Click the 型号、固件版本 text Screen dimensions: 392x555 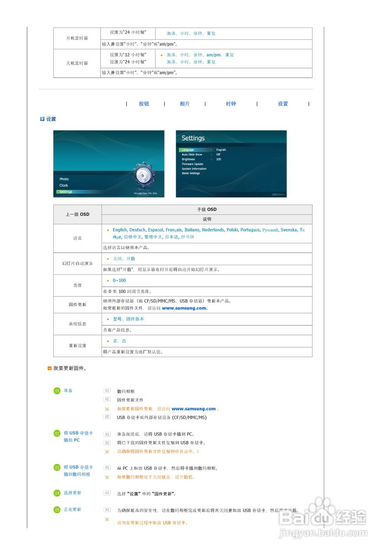[x=129, y=319]
